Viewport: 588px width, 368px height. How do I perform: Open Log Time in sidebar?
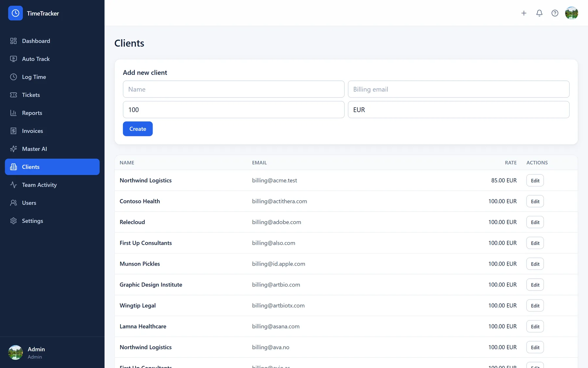click(x=52, y=77)
